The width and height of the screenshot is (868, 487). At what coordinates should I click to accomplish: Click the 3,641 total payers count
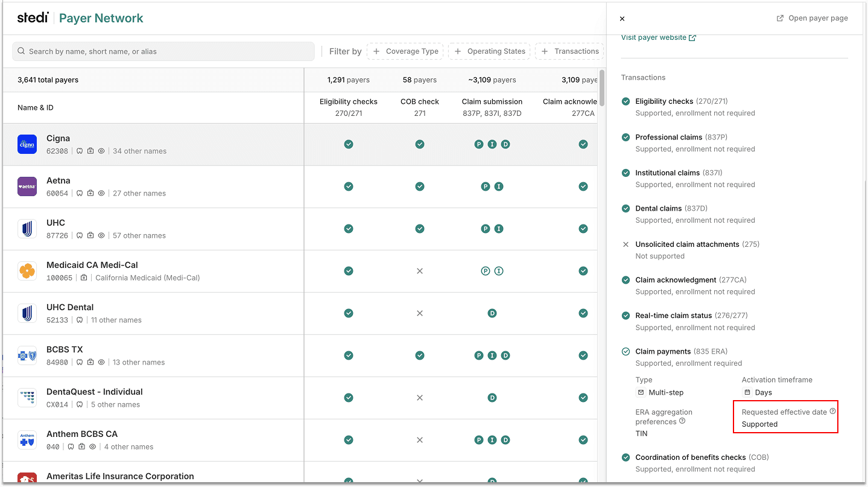[x=48, y=80]
